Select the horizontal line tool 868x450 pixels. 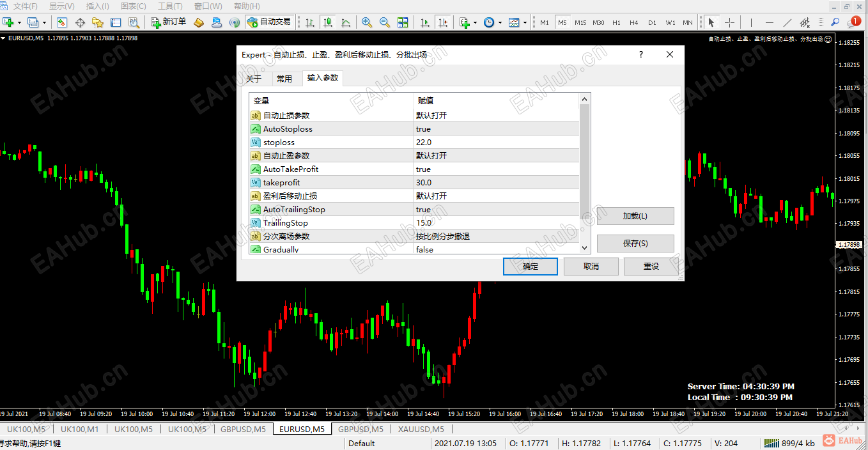(770, 22)
